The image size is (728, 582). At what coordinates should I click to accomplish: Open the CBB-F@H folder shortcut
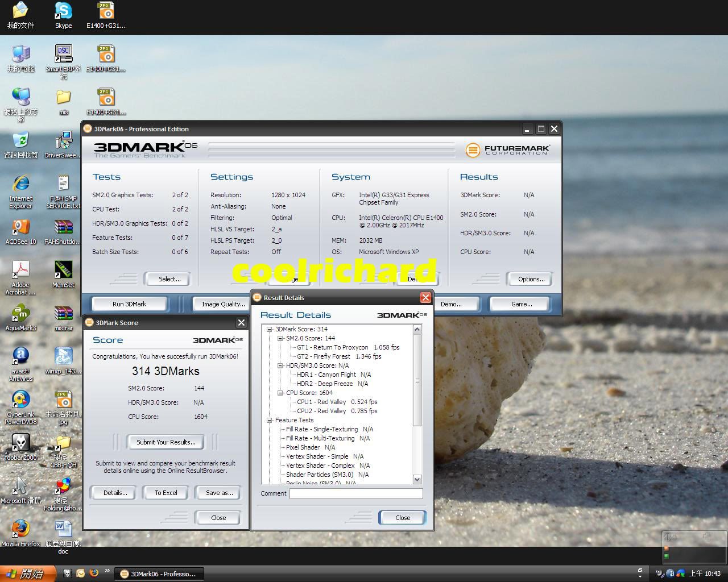point(63,451)
